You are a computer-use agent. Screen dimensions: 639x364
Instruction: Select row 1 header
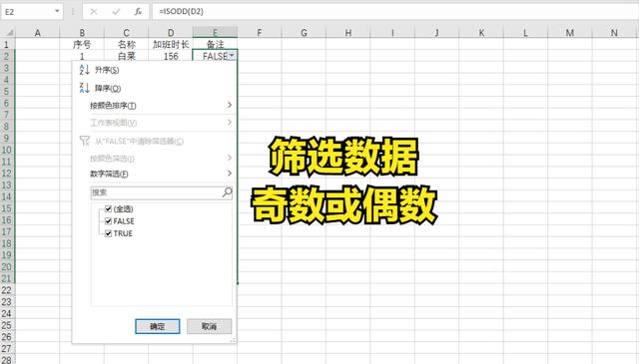7,44
